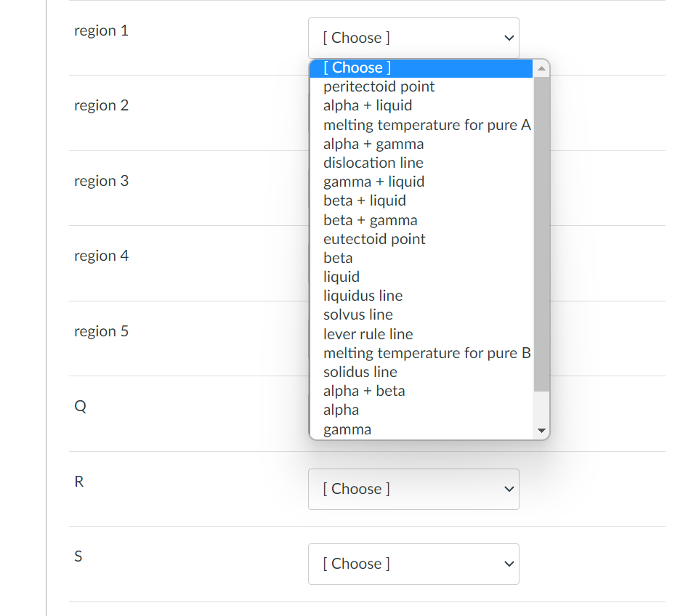Click the 'Q' row label
This screenshot has height=616, width=675.
click(80, 406)
